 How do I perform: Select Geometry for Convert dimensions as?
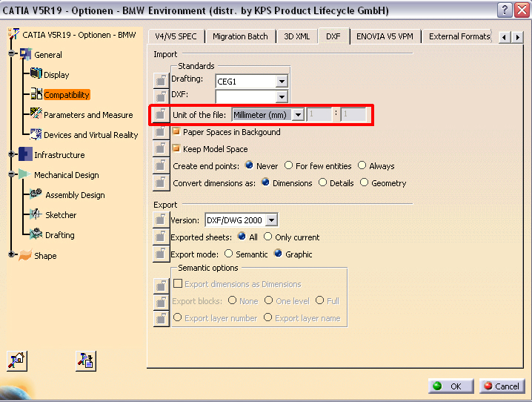(364, 182)
